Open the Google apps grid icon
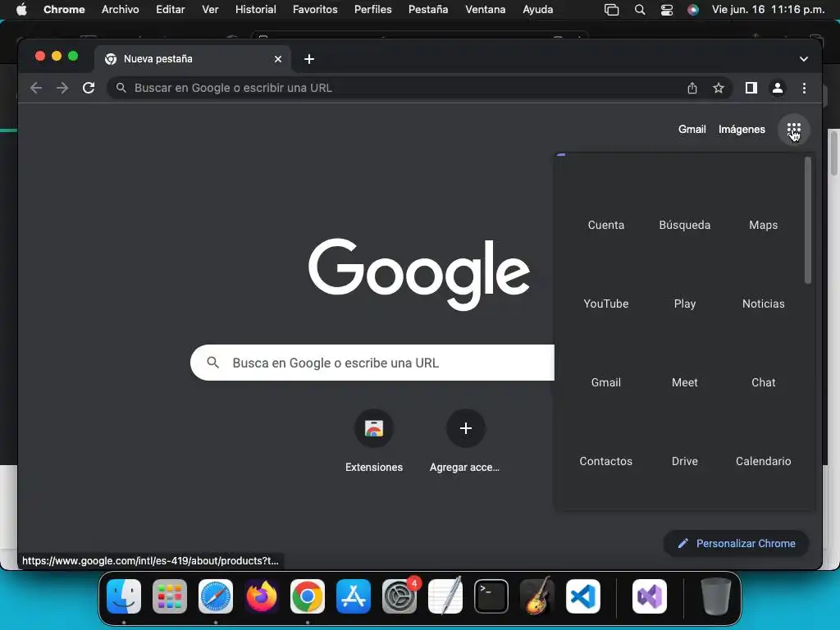Image resolution: width=840 pixels, height=630 pixels. pyautogui.click(x=793, y=129)
